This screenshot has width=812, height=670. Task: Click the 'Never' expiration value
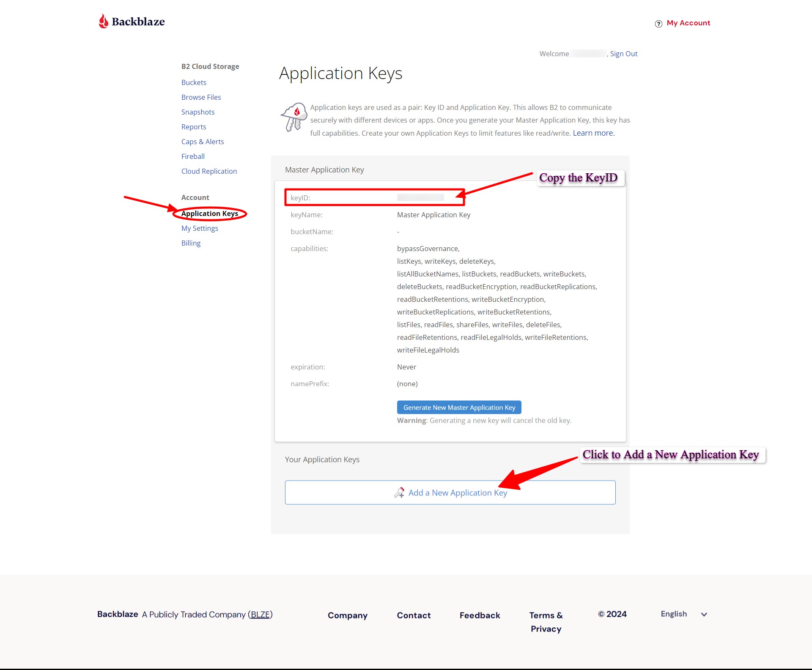[406, 367]
